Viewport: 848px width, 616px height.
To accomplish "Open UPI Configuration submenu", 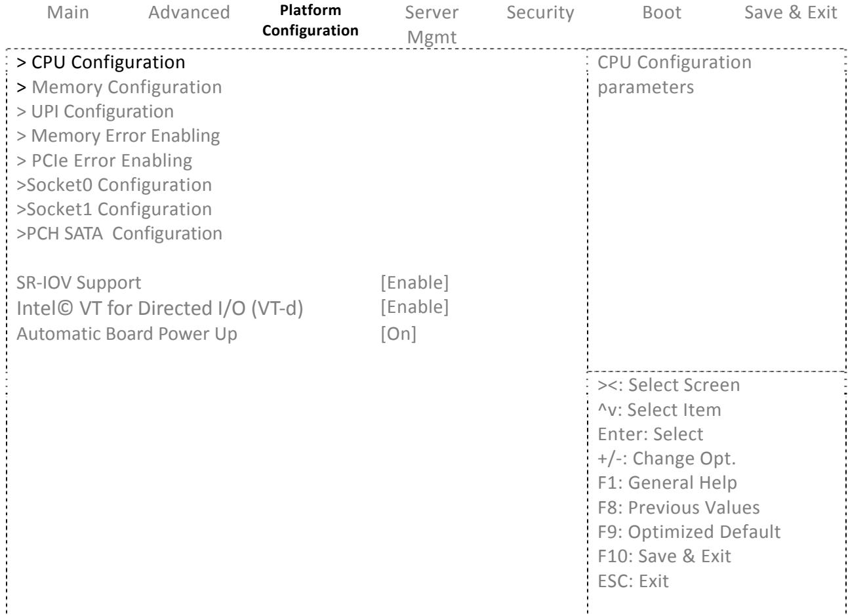I will (95, 112).
